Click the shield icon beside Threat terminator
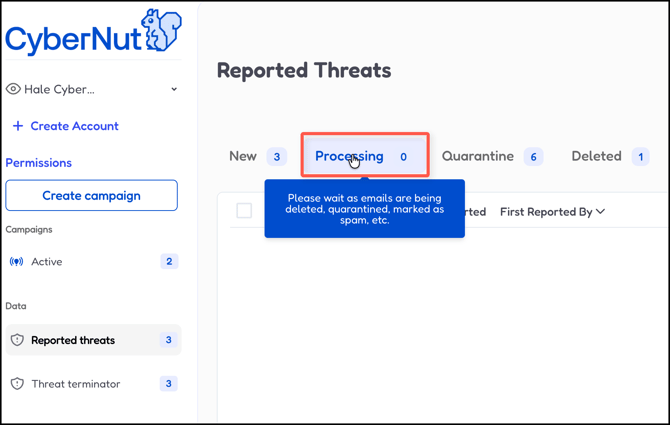The width and height of the screenshot is (670, 425). [17, 384]
